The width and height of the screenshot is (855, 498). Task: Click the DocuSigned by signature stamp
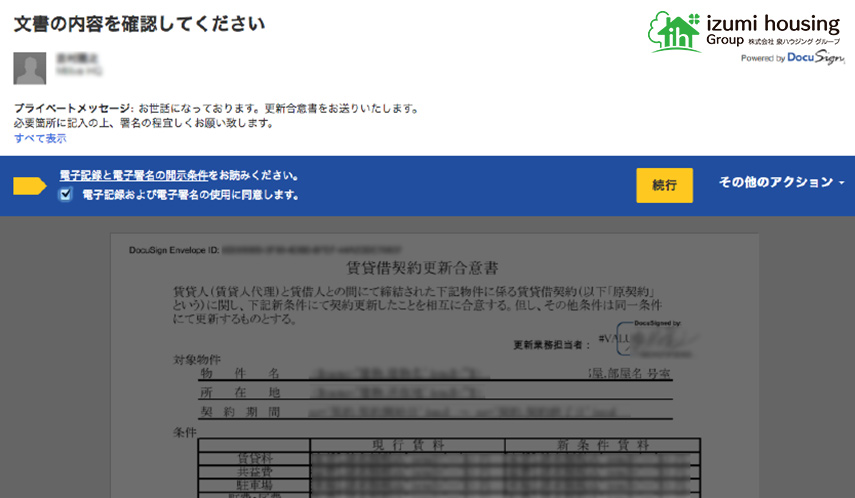(656, 338)
